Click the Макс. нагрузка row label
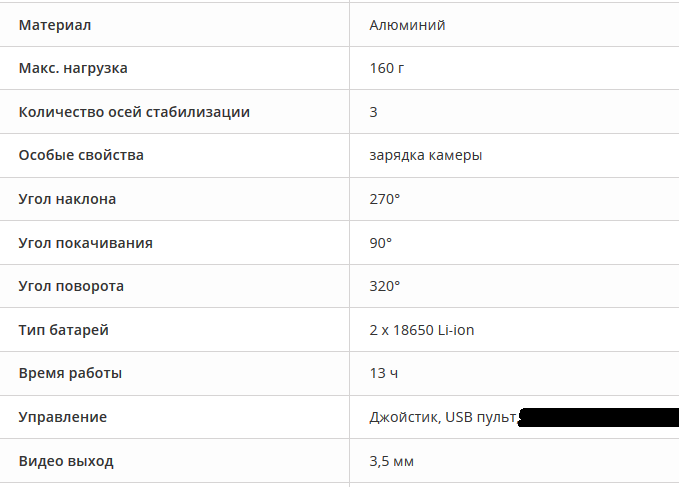Viewport: 679px width, 487px height. pos(73,68)
